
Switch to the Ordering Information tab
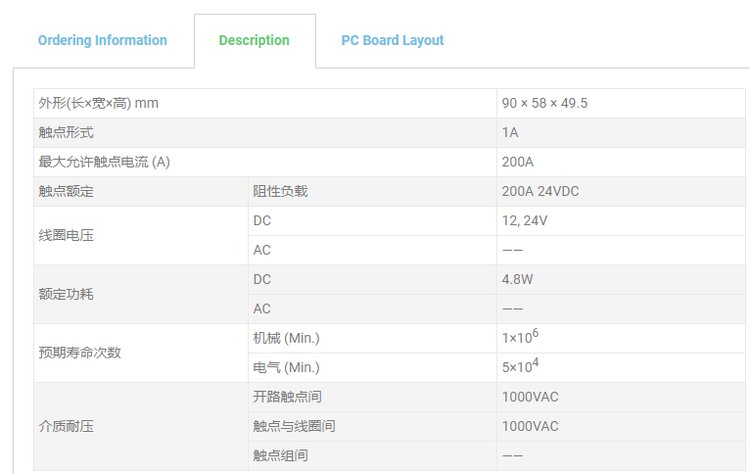(102, 41)
